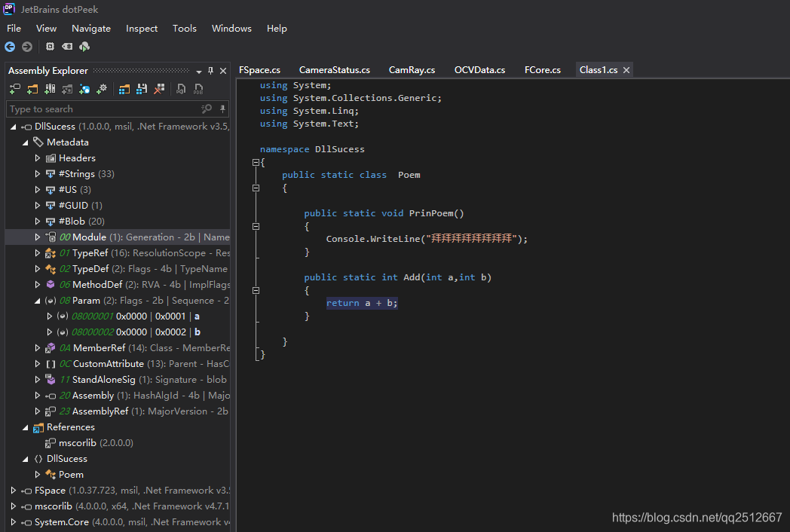Select the Param row named b
This screenshot has height=532, width=790.
[118, 332]
